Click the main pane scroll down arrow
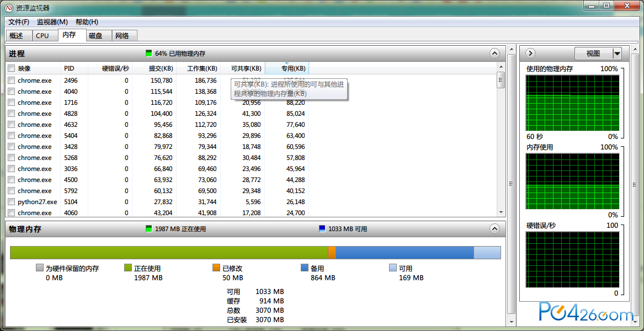The image size is (644, 331). click(x=512, y=322)
